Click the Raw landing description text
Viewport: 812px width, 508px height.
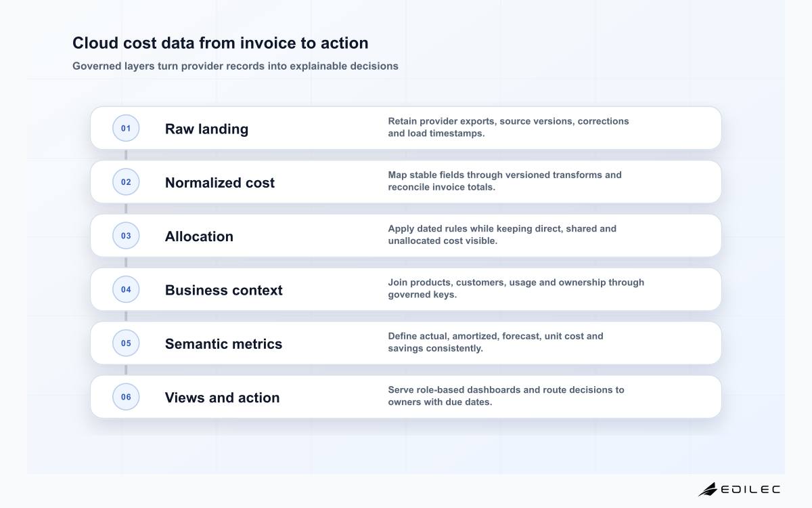click(x=508, y=127)
